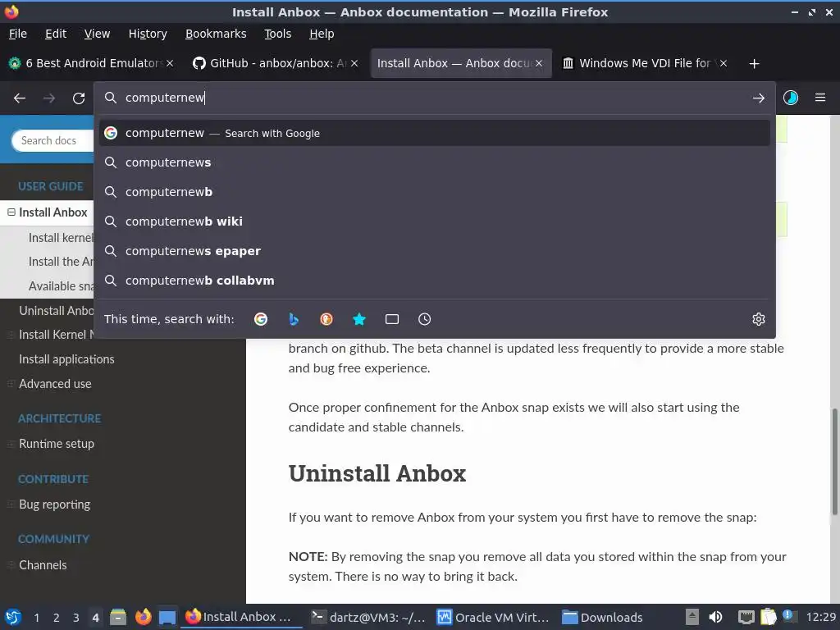Image resolution: width=840 pixels, height=630 pixels.
Task: Click the page vertical scrollbar thumb
Action: pyautogui.click(x=834, y=462)
